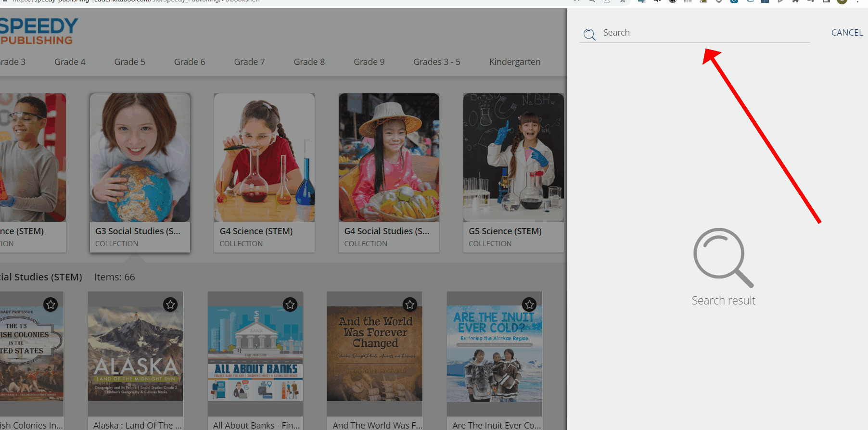Open the Grade 4 tab

[x=70, y=62]
